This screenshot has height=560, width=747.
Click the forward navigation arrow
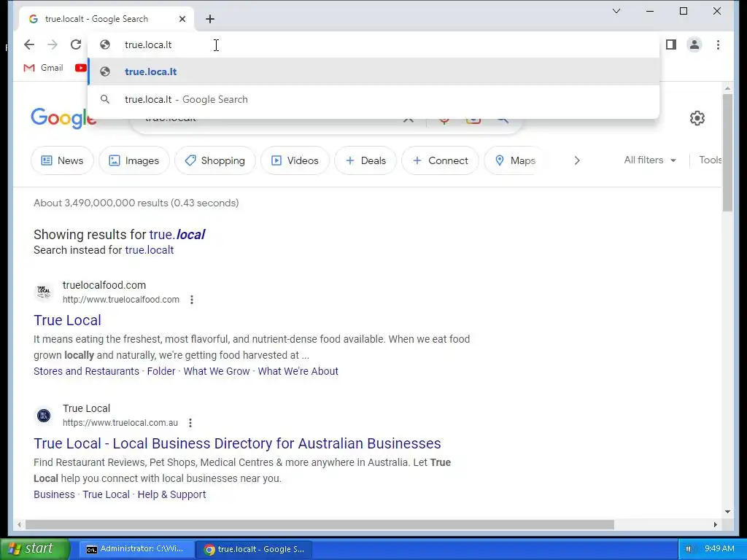click(x=53, y=44)
